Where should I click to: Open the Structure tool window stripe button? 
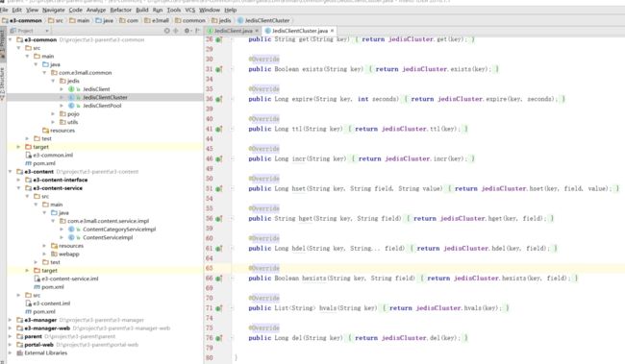pyautogui.click(x=3, y=84)
